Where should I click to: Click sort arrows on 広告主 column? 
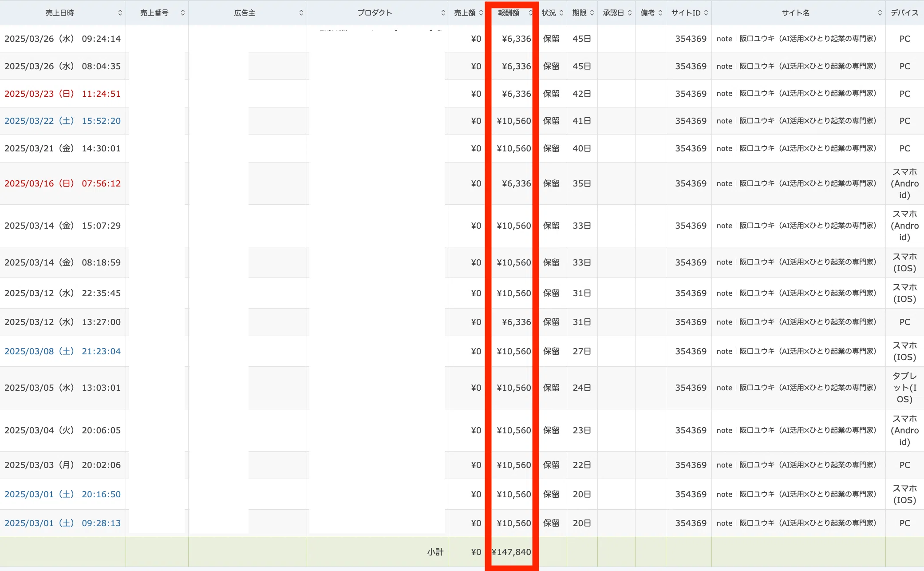coord(301,13)
